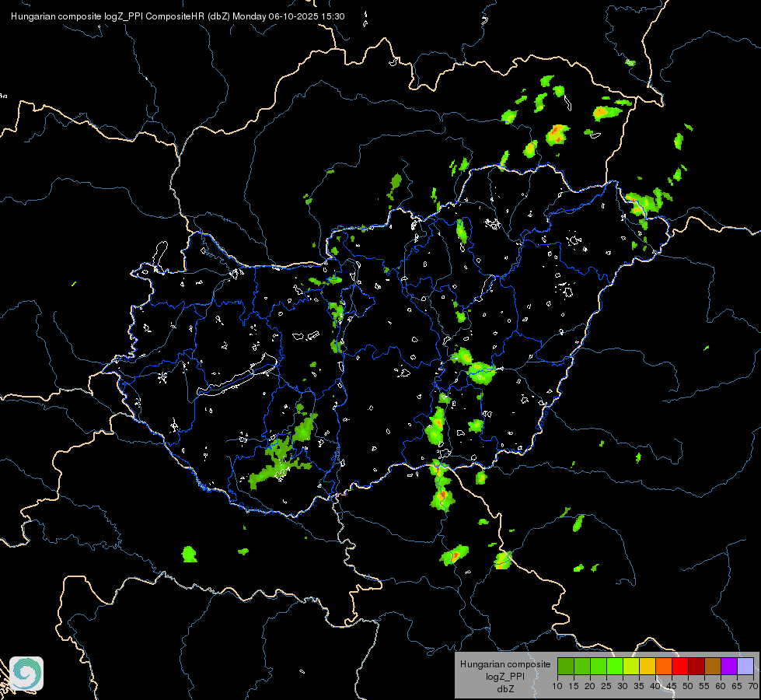
Task: Click the 60-65 dBZ purple swatch
Action: click(728, 667)
